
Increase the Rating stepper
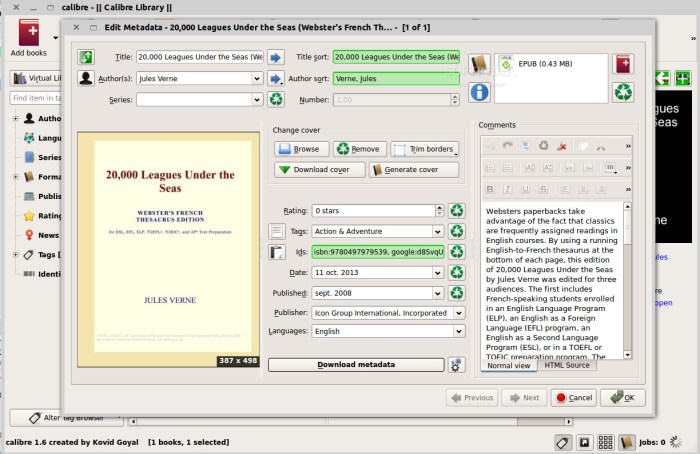coord(440,208)
